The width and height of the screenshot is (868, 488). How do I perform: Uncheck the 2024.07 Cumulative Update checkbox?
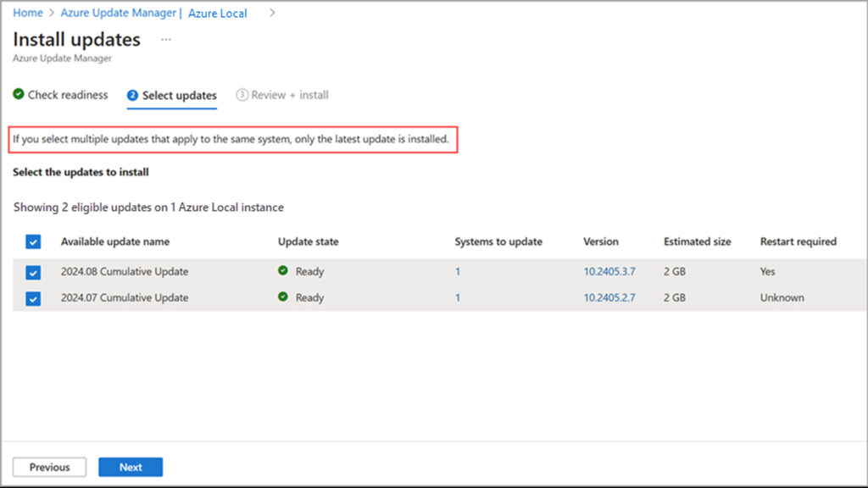click(33, 299)
